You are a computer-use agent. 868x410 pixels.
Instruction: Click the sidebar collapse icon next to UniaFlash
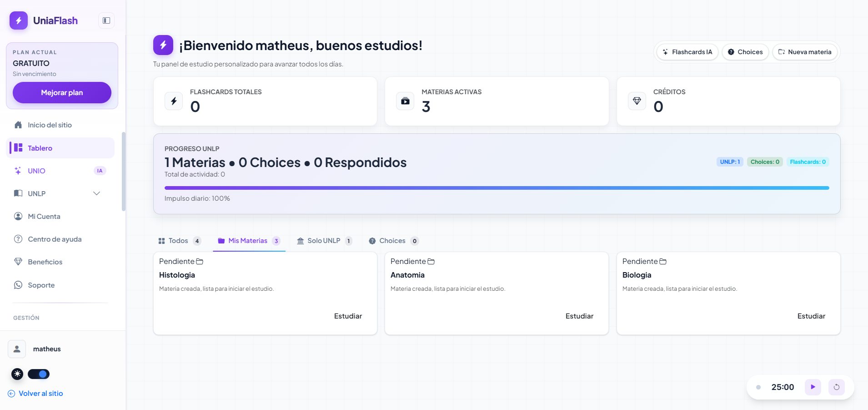coord(106,20)
